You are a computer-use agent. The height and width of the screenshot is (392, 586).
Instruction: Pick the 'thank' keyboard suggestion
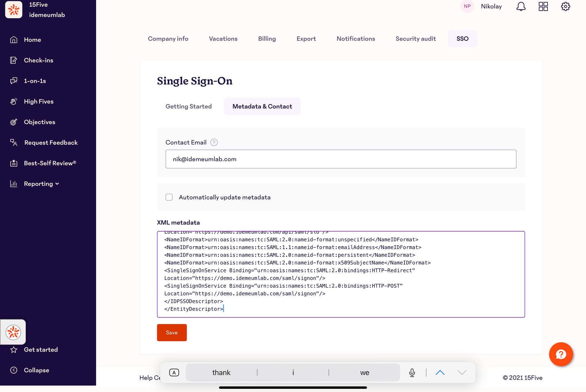point(222,373)
